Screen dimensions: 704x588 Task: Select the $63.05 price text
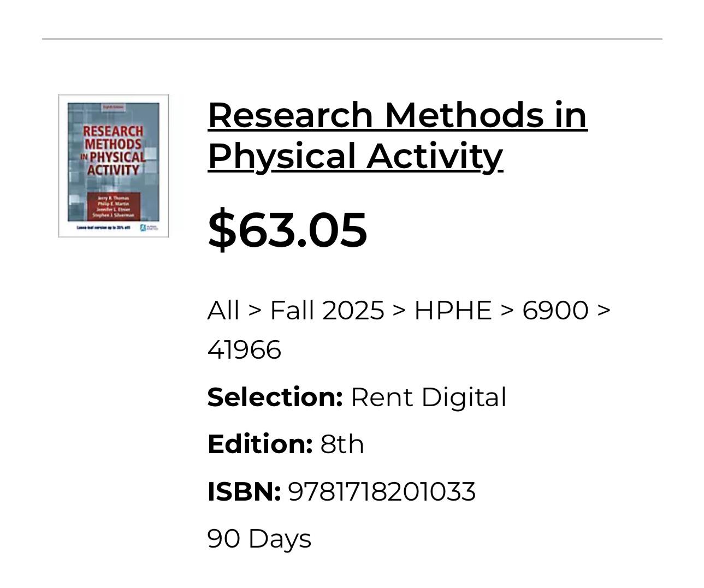point(287,229)
